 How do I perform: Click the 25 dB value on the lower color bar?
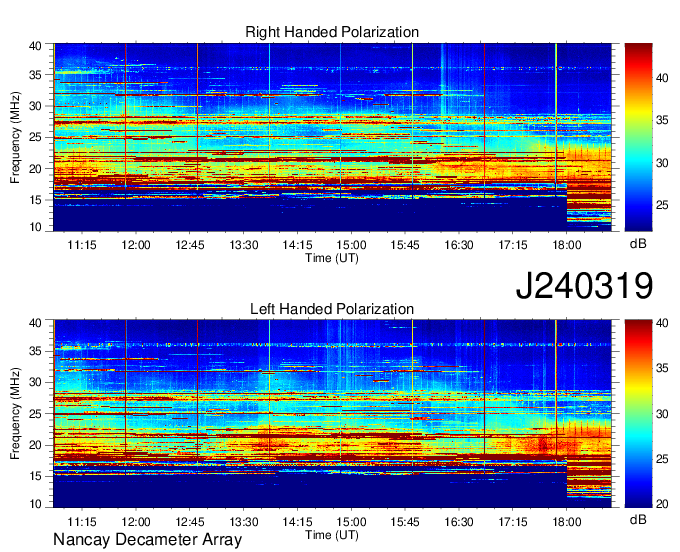[x=662, y=459]
